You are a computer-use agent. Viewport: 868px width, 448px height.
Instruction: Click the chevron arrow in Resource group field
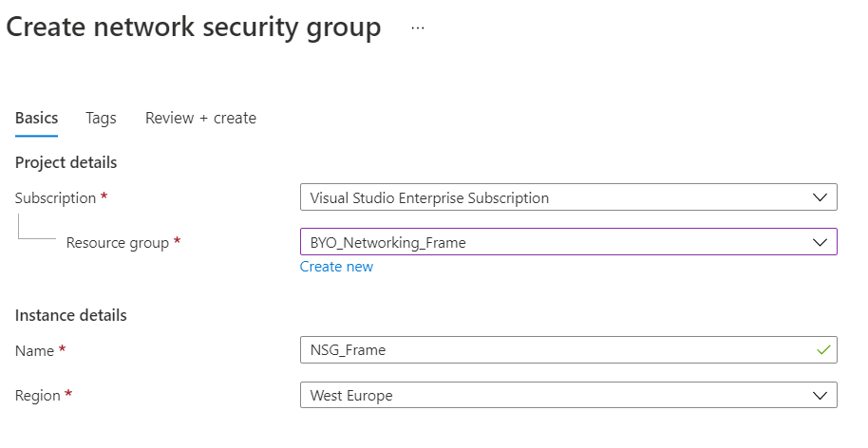click(x=821, y=242)
